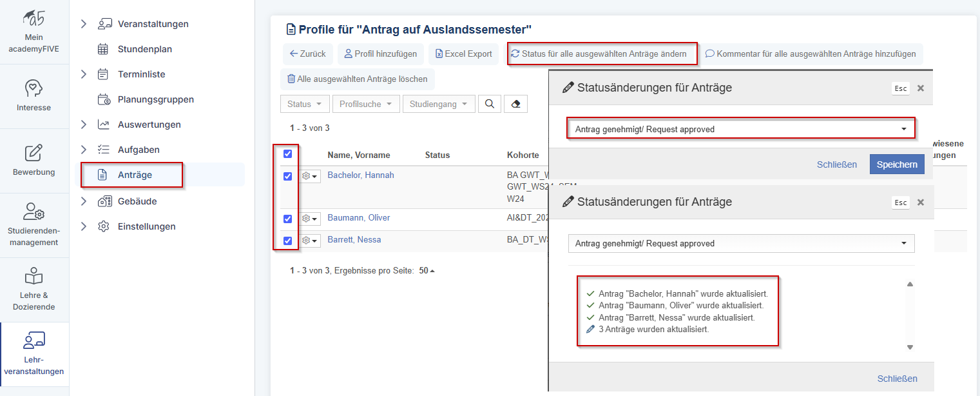Open the Studiengang filter dropdown
Image resolution: width=980 pixels, height=396 pixels.
439,103
